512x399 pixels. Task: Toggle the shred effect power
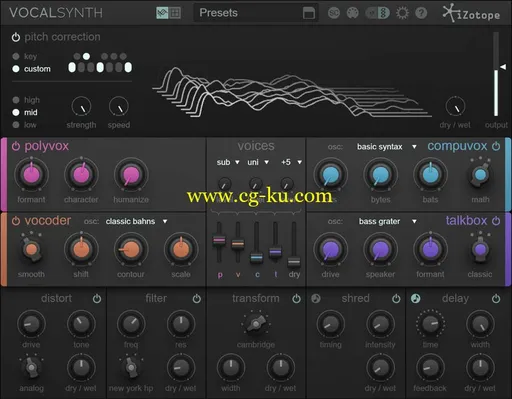[x=396, y=298]
